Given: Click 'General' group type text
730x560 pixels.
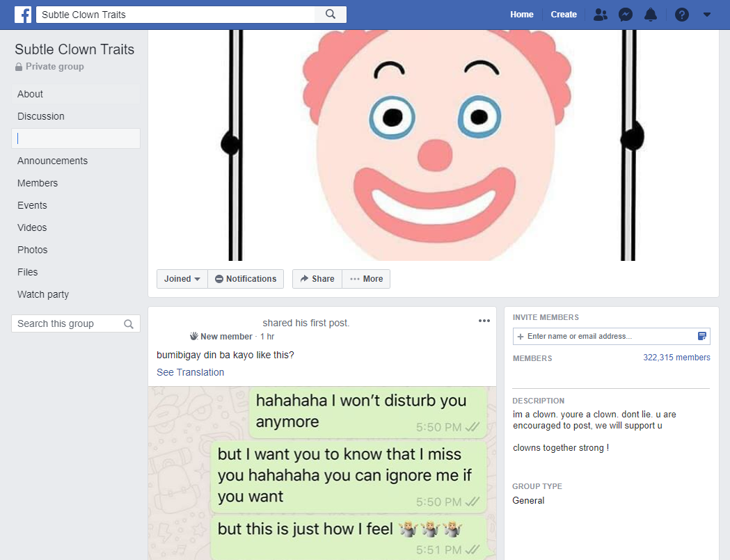Looking at the screenshot, I should point(528,500).
